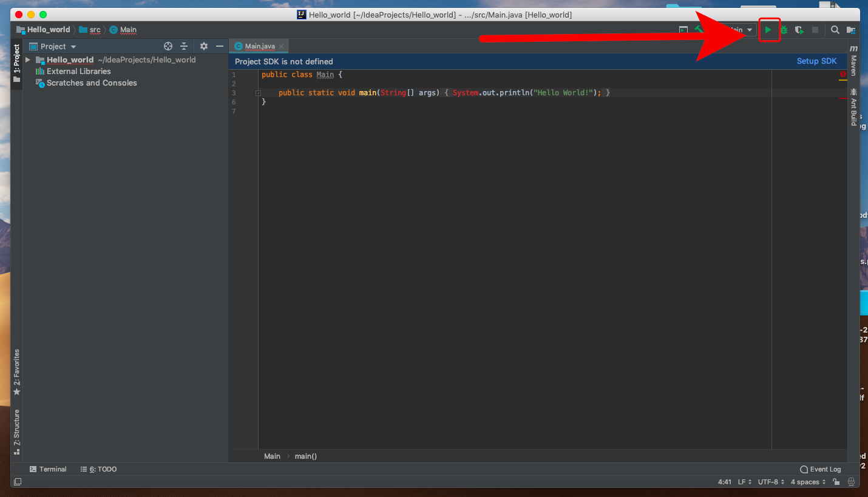The width and height of the screenshot is (868, 497).
Task: Open Project Structure folder icon in toolbar
Action: tap(851, 30)
